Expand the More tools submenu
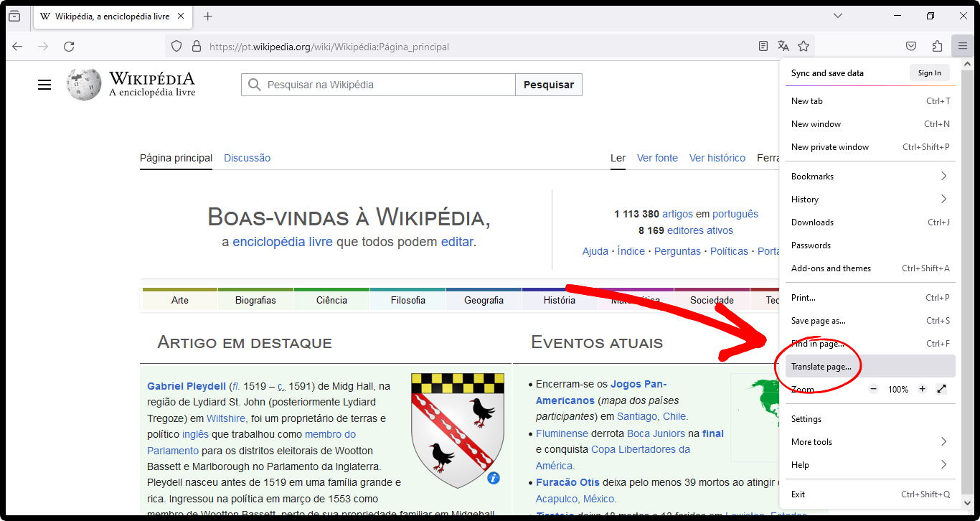 click(x=870, y=442)
